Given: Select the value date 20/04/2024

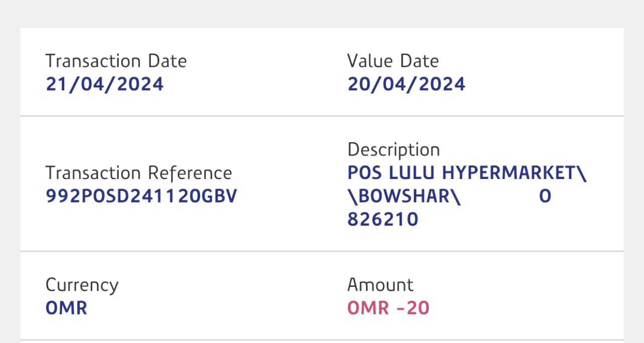Looking at the screenshot, I should [x=406, y=84].
